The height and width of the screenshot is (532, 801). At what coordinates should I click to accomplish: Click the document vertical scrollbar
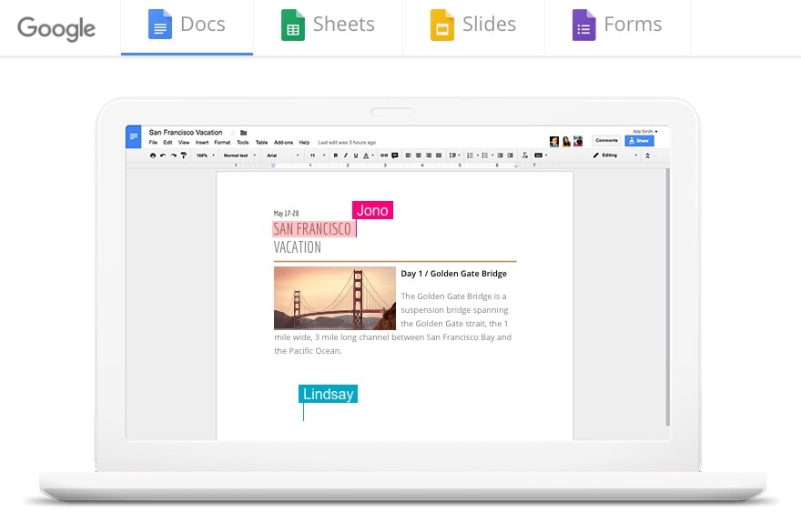(x=668, y=297)
